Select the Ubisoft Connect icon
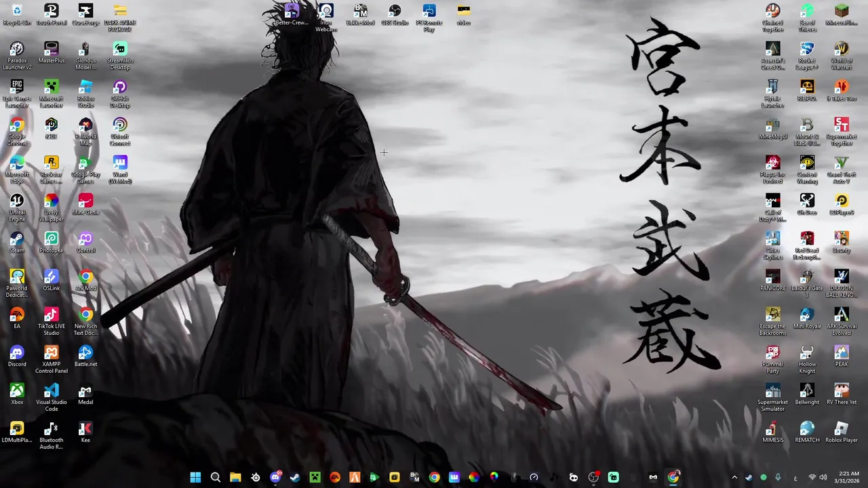Viewport: 868px width, 488px height. [120, 131]
